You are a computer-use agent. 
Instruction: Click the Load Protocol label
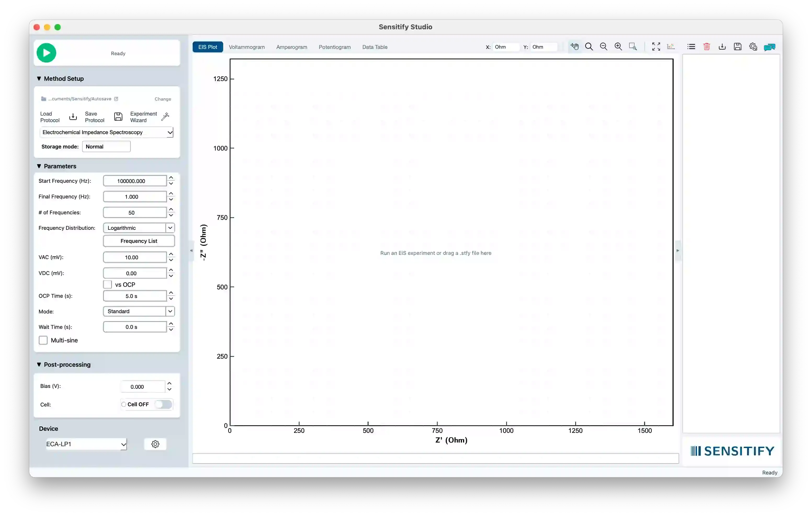50,117
